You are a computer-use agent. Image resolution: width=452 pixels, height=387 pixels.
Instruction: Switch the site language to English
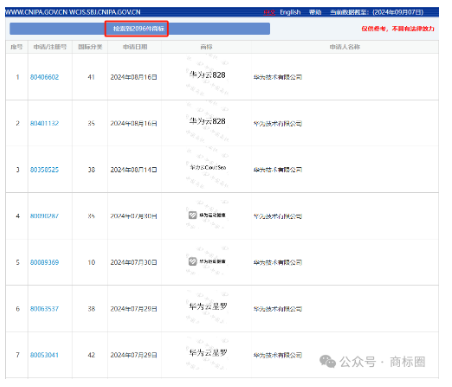click(x=290, y=12)
